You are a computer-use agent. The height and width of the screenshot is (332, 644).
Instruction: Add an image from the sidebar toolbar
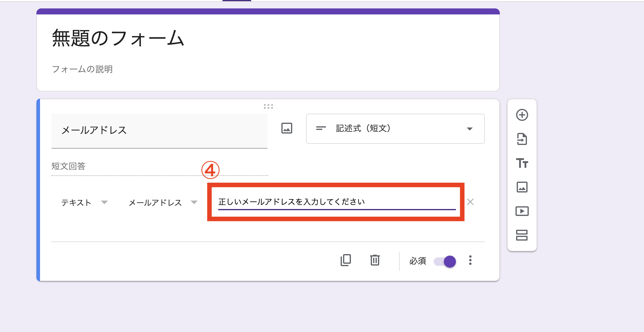[x=522, y=187]
